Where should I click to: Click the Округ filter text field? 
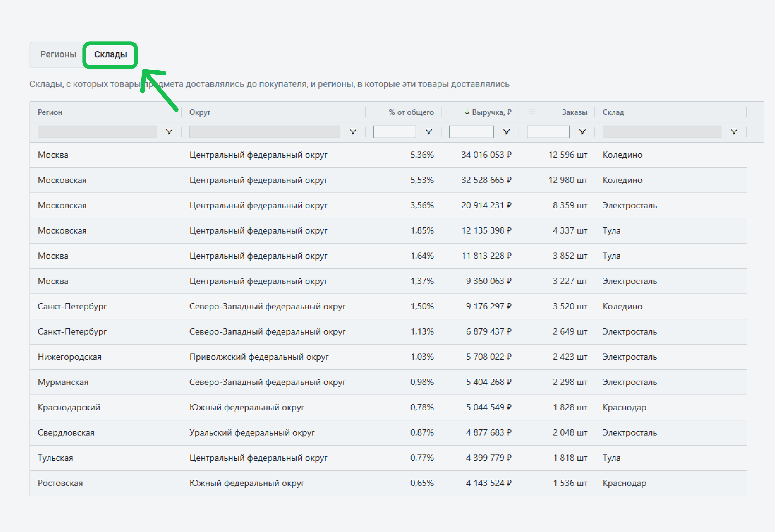[265, 132]
